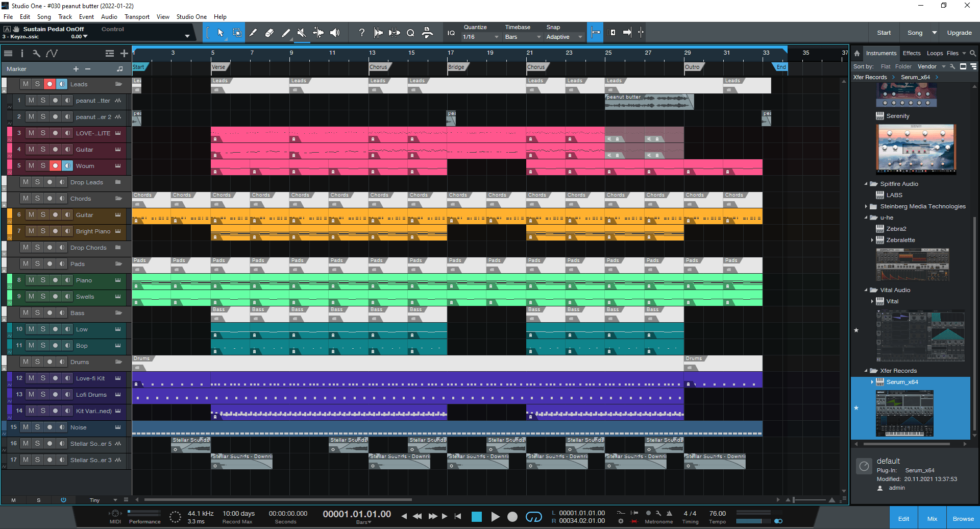The width and height of the screenshot is (980, 529).
Task: Select the Arrow tool
Action: tap(220, 33)
